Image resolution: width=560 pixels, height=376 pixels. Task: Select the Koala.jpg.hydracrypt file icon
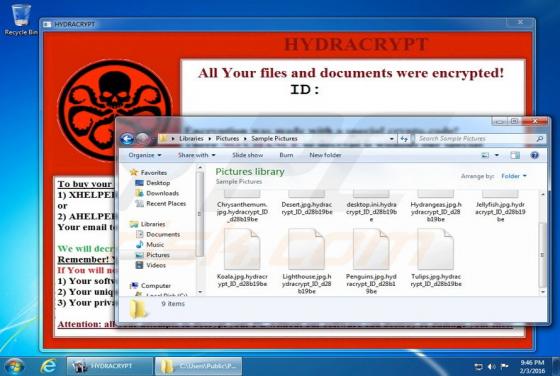(242, 249)
